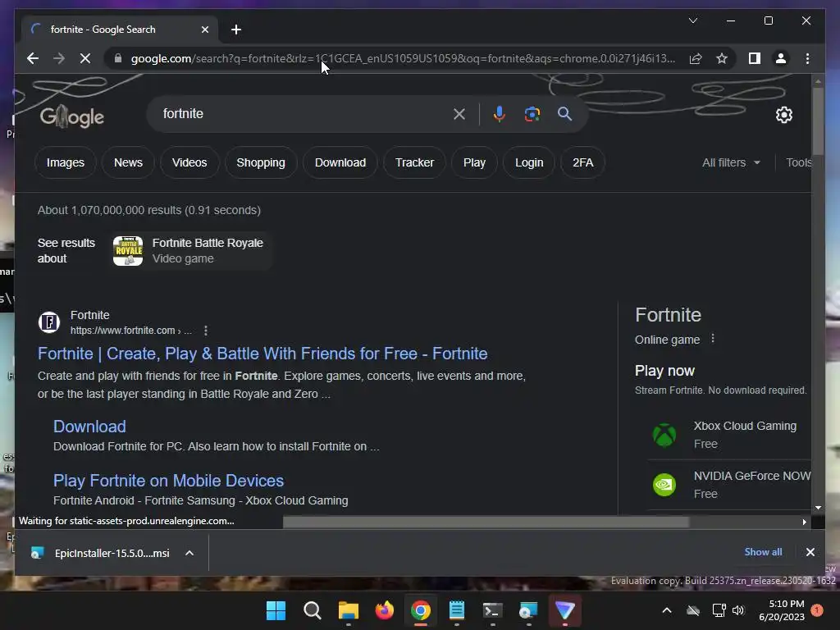840x630 pixels.
Task: Clear the search box with the X icon
Action: point(459,113)
